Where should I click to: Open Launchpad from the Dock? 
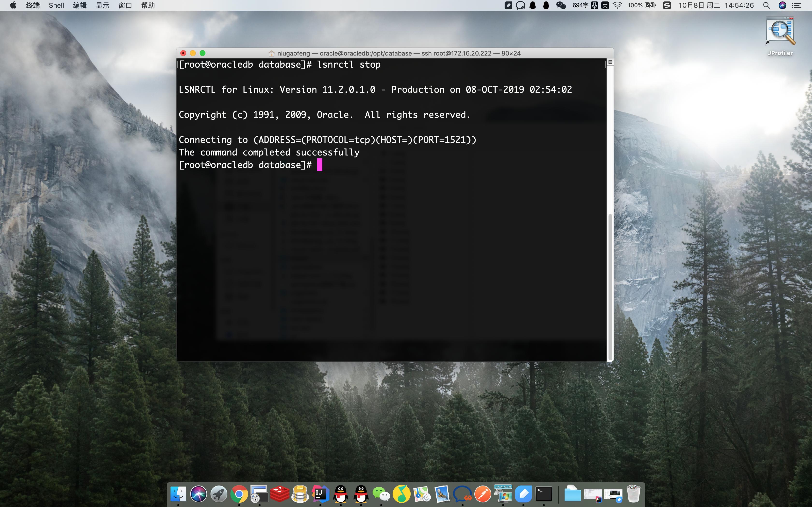point(219,493)
